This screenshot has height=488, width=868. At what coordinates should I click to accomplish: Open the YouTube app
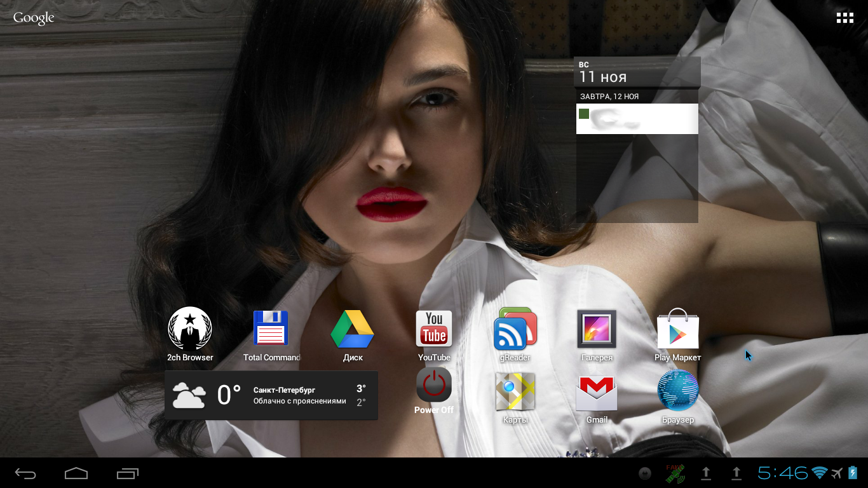pyautogui.click(x=434, y=329)
